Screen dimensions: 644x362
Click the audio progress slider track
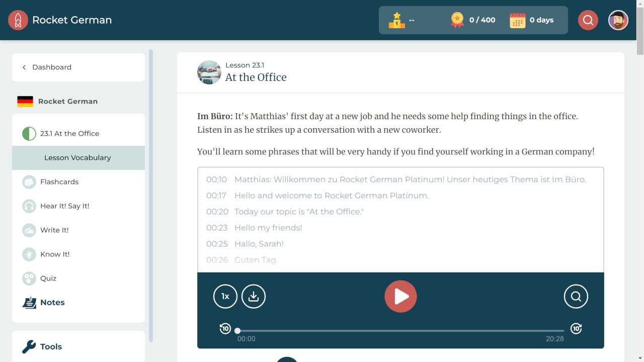click(x=400, y=331)
